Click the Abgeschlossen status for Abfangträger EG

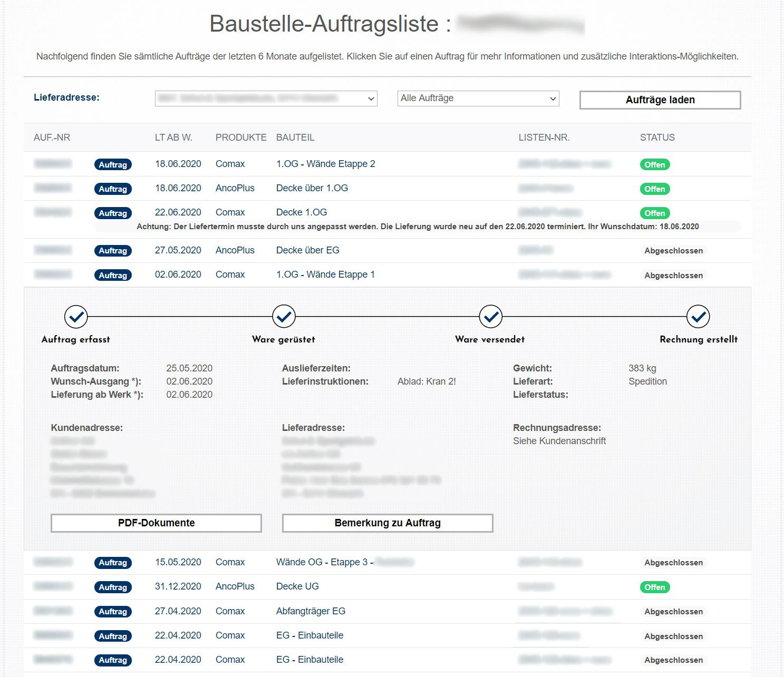tap(673, 612)
